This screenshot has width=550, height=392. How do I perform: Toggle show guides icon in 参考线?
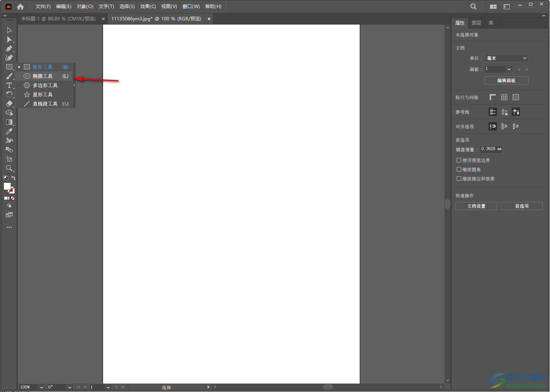click(x=493, y=112)
